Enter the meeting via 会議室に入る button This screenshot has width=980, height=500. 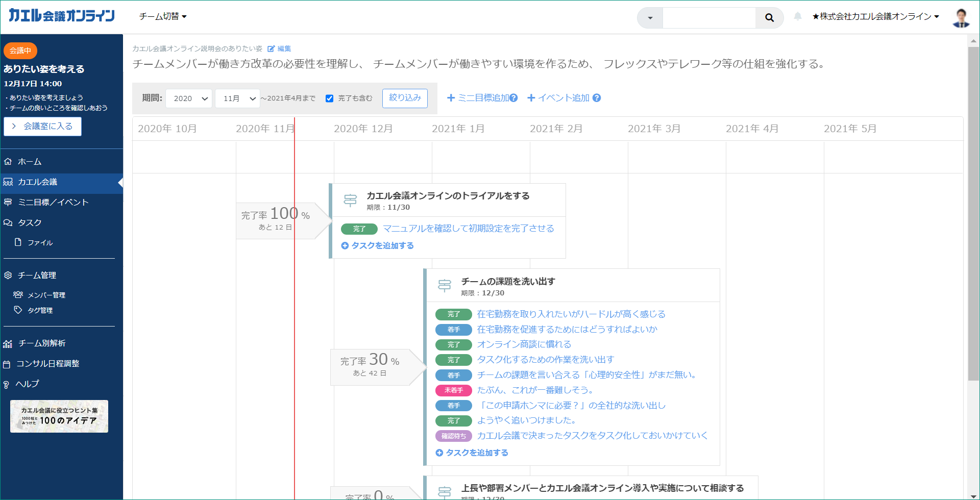tap(43, 127)
